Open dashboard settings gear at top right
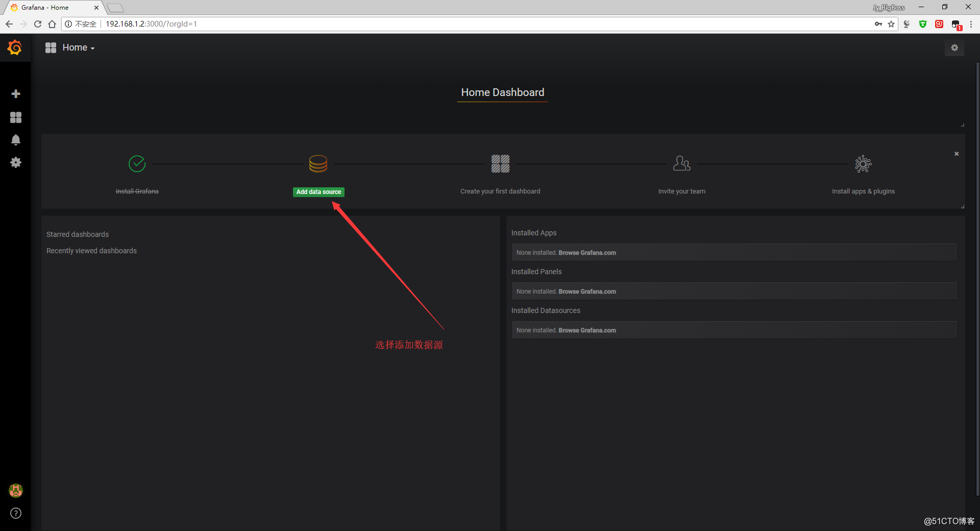Screen dimensions: 980x531 954,47
